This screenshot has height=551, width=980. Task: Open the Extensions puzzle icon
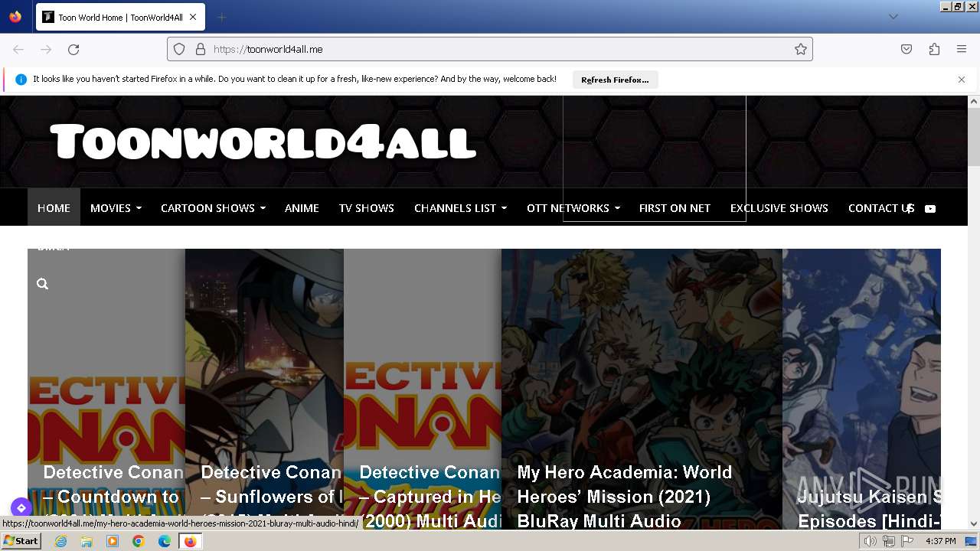click(x=934, y=49)
